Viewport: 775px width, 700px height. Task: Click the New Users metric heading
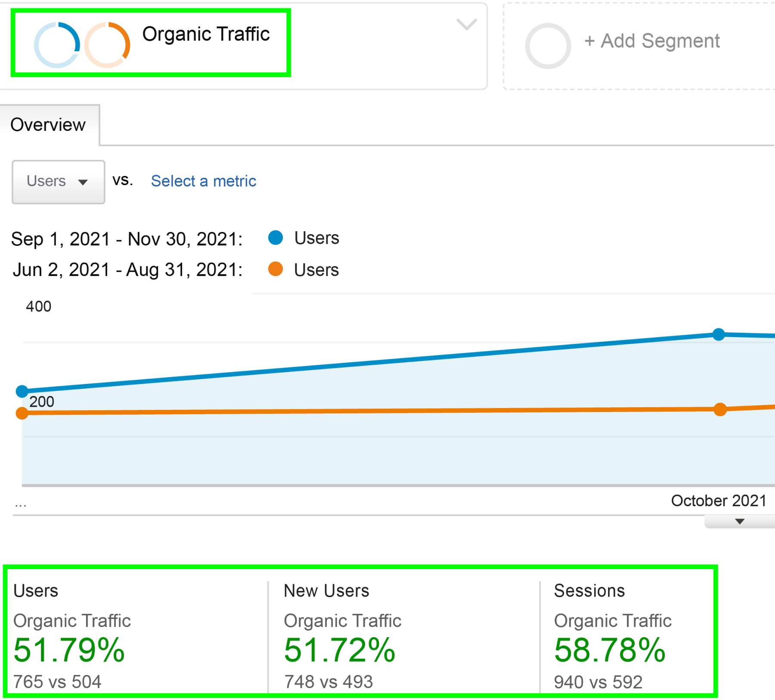click(x=327, y=591)
